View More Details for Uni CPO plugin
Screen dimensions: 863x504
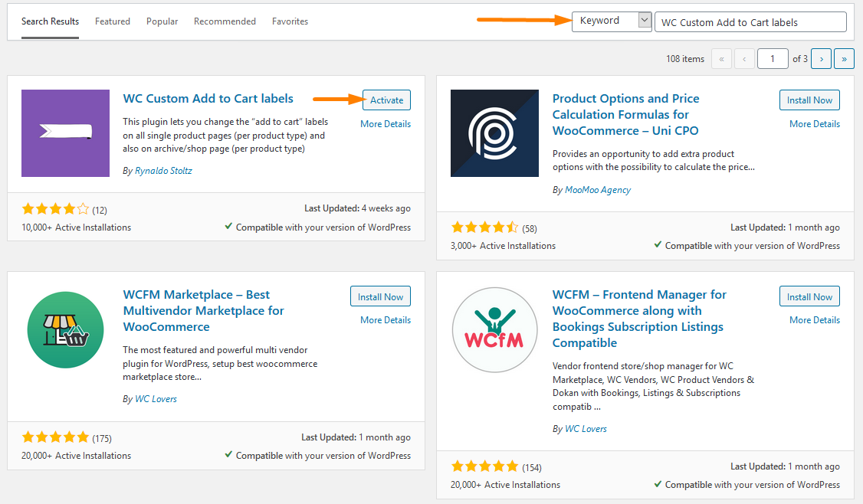[815, 124]
